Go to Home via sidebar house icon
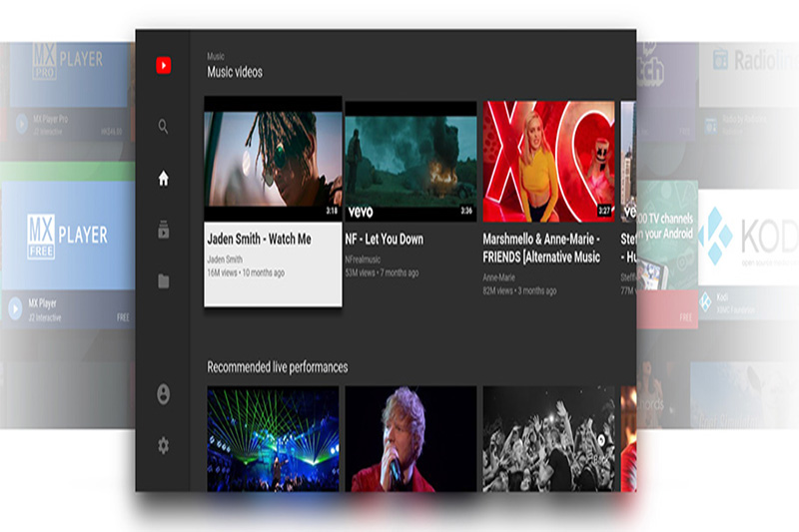799x532 pixels. pos(164,179)
